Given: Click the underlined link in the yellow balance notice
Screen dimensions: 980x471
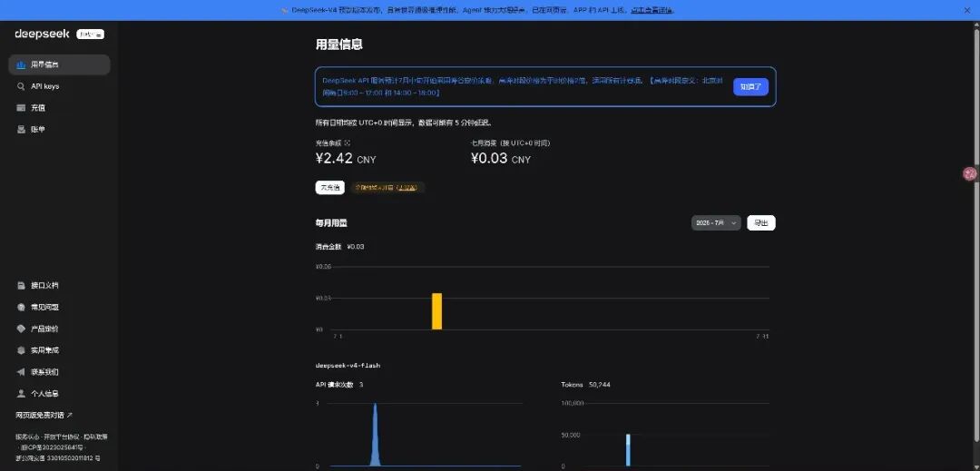Looking at the screenshot, I should click(407, 187).
